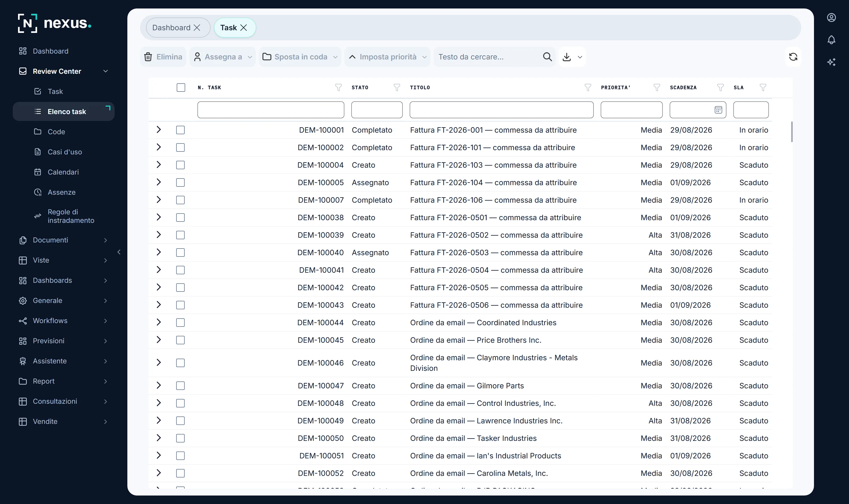The height and width of the screenshot is (504, 849).
Task: Open the AI sparkle assistant icon
Action: pos(831,62)
